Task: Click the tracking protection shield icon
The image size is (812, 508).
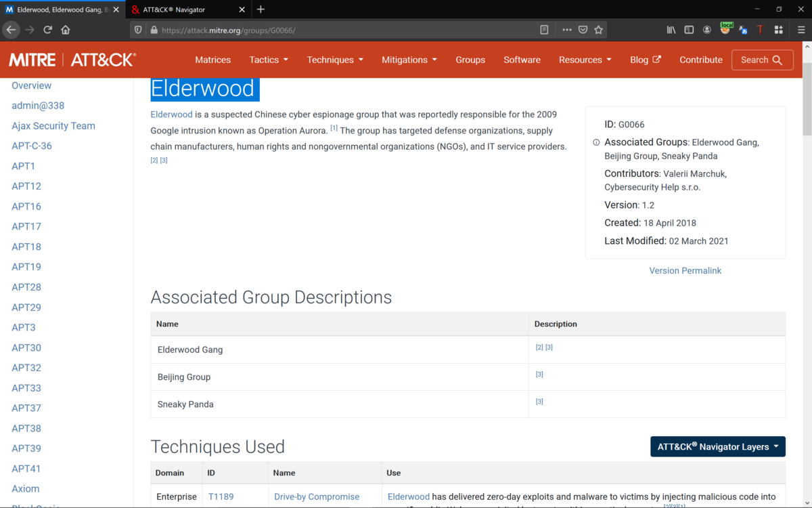Action: [x=138, y=30]
